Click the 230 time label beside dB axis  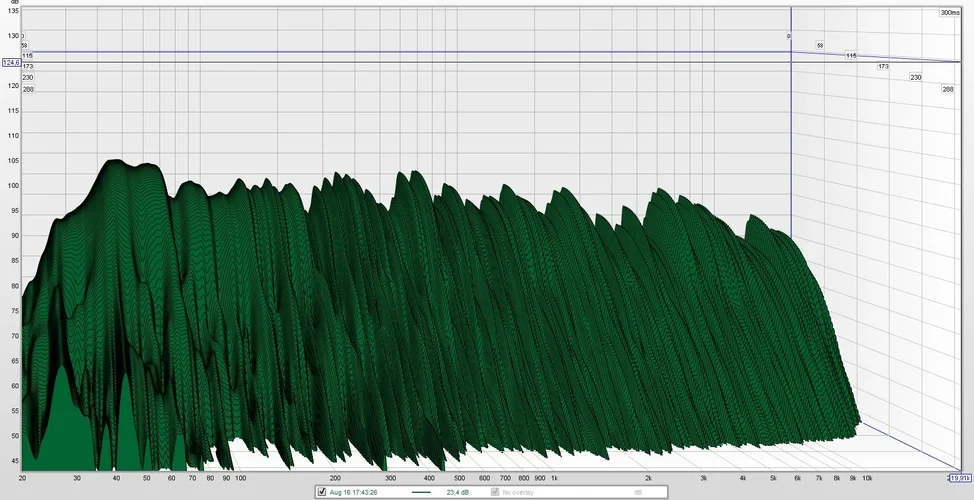tap(28, 78)
